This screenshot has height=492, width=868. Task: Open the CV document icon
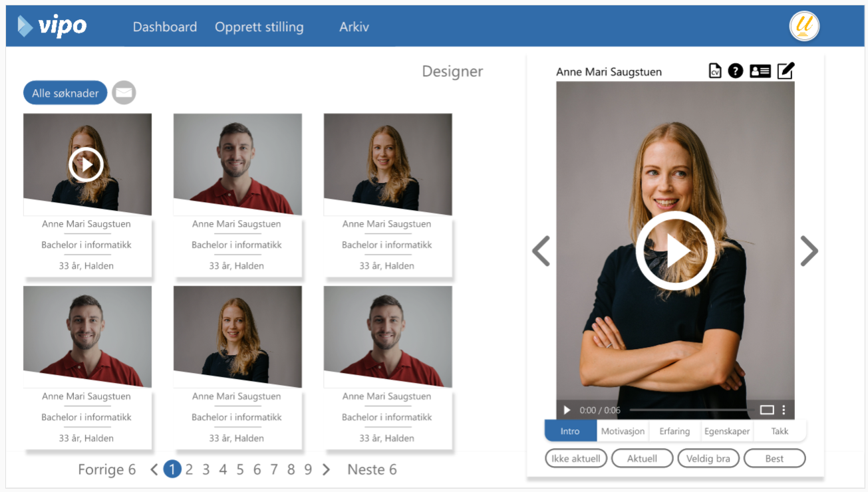pyautogui.click(x=715, y=71)
